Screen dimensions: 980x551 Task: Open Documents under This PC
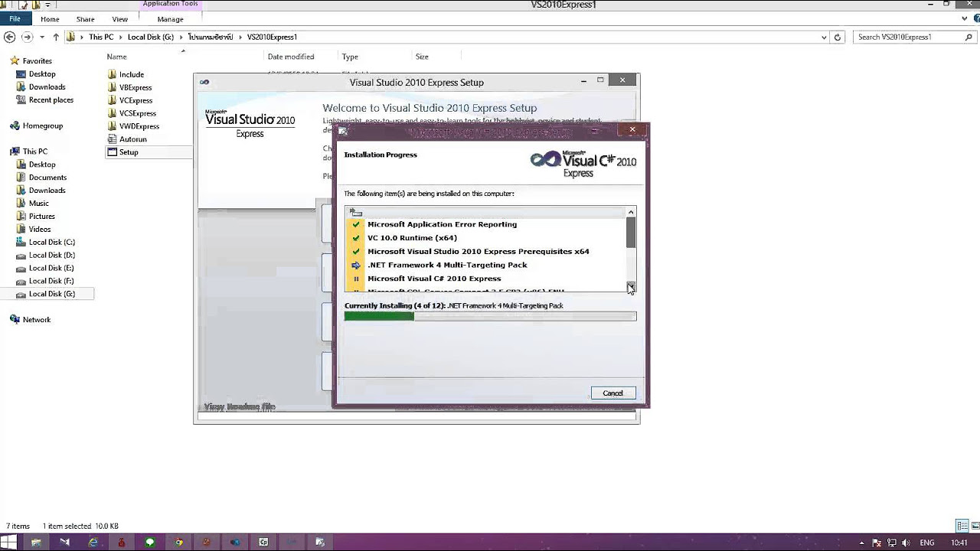47,178
